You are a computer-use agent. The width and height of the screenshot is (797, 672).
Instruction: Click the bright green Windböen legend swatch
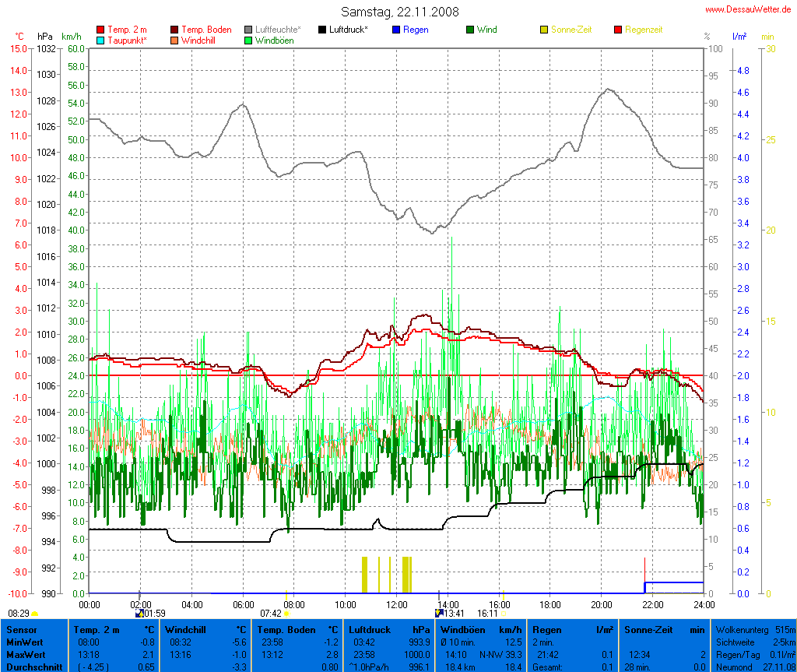[x=248, y=40]
